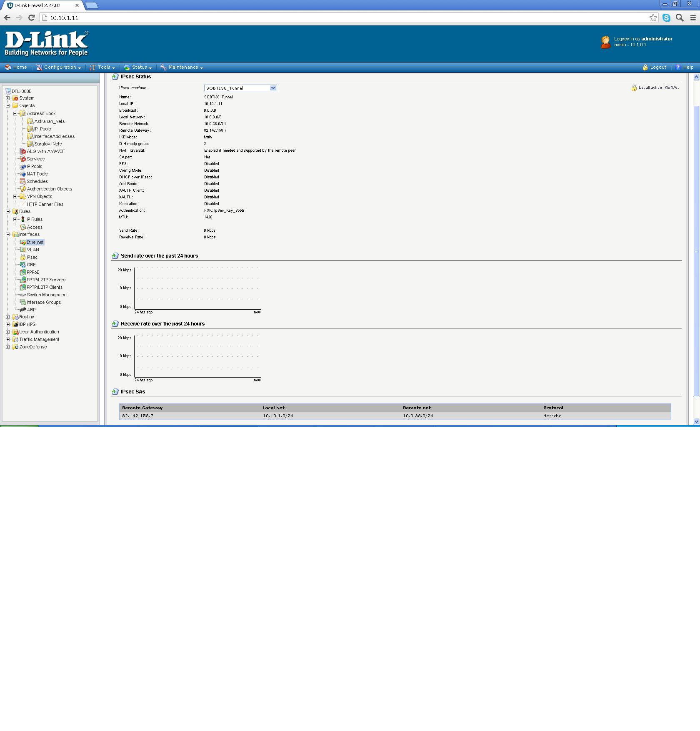Viewport: 700px width, 731px height.
Task: Select Ethernet in the Interfaces tree
Action: 35,243
